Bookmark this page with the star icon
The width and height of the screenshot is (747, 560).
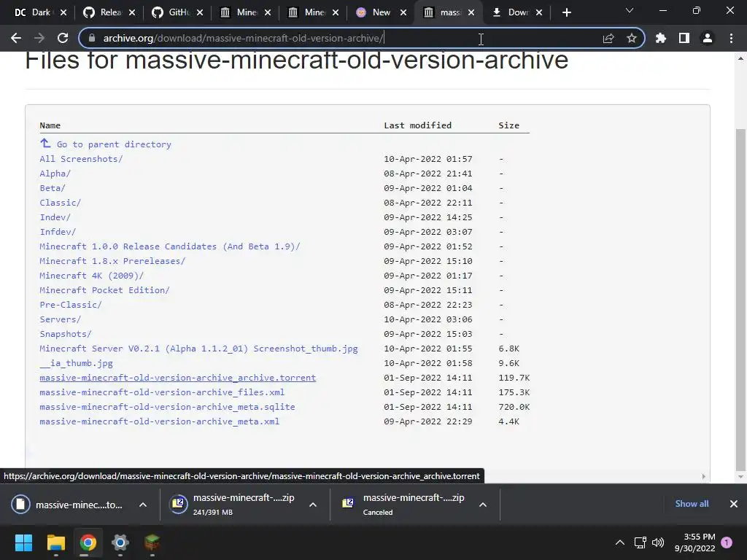click(x=631, y=38)
